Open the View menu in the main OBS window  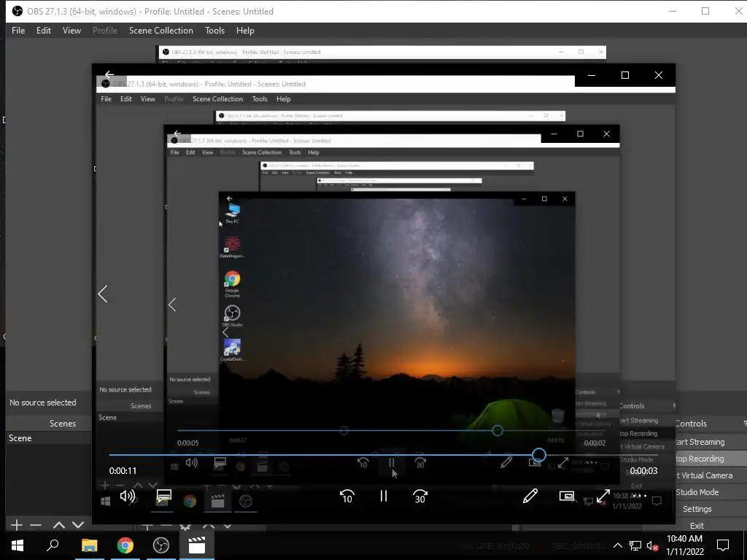(71, 31)
